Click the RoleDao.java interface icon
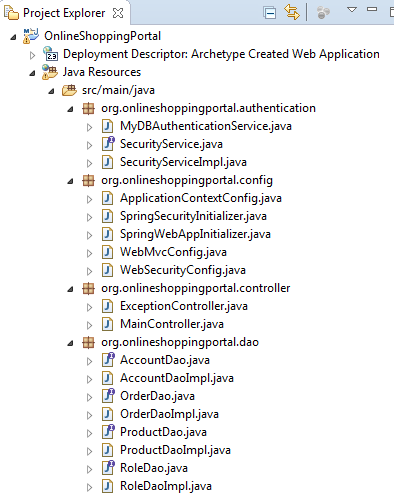The width and height of the screenshot is (394, 496). click(108, 468)
